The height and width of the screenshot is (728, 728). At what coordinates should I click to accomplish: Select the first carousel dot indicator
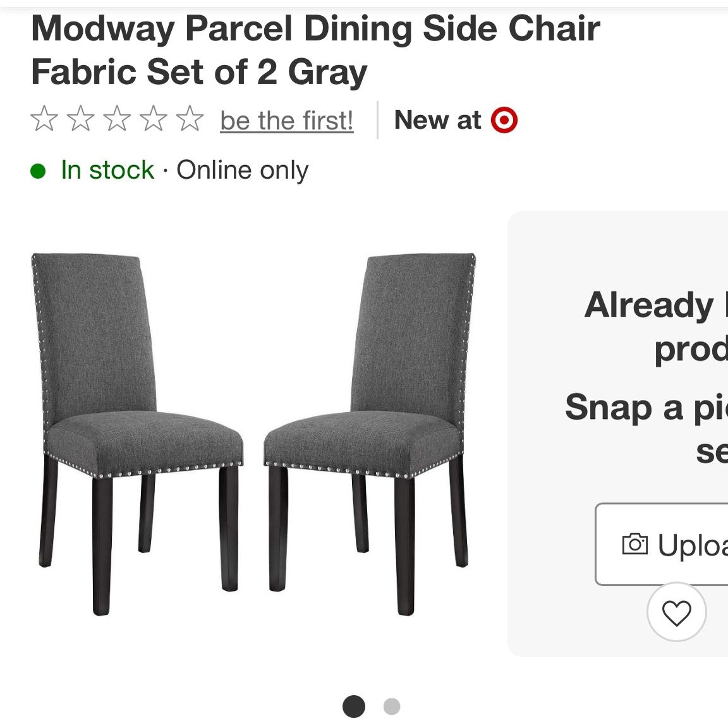[354, 707]
